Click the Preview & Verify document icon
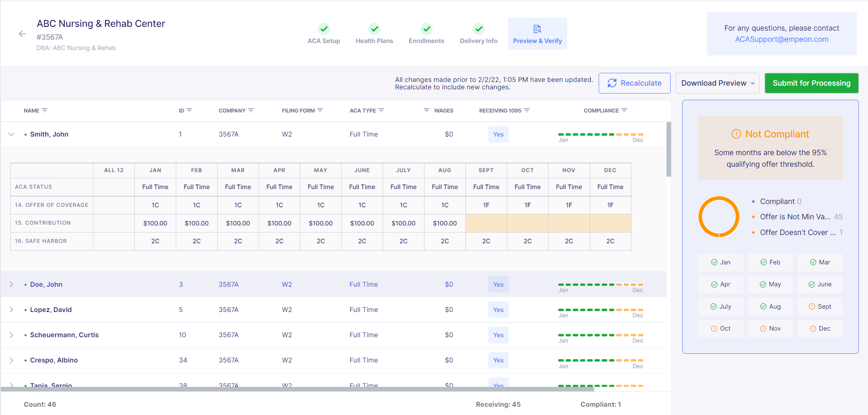Screen dimensions: 868x415 537,29
